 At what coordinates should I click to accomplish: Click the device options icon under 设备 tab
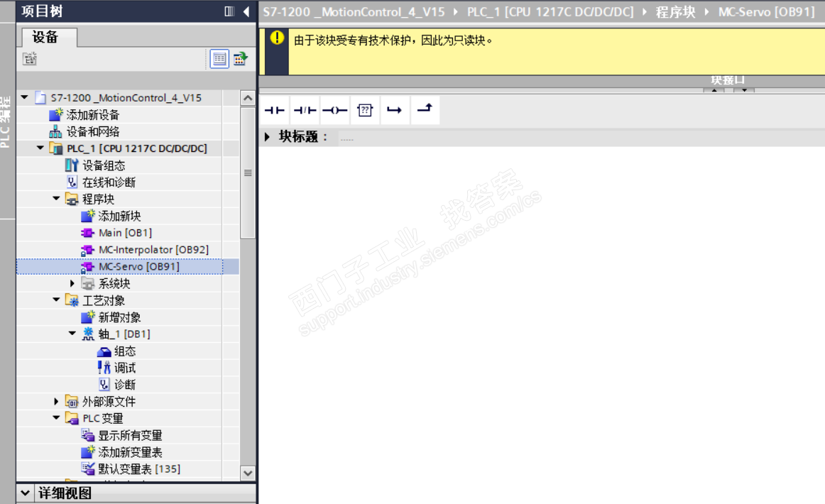(30, 58)
